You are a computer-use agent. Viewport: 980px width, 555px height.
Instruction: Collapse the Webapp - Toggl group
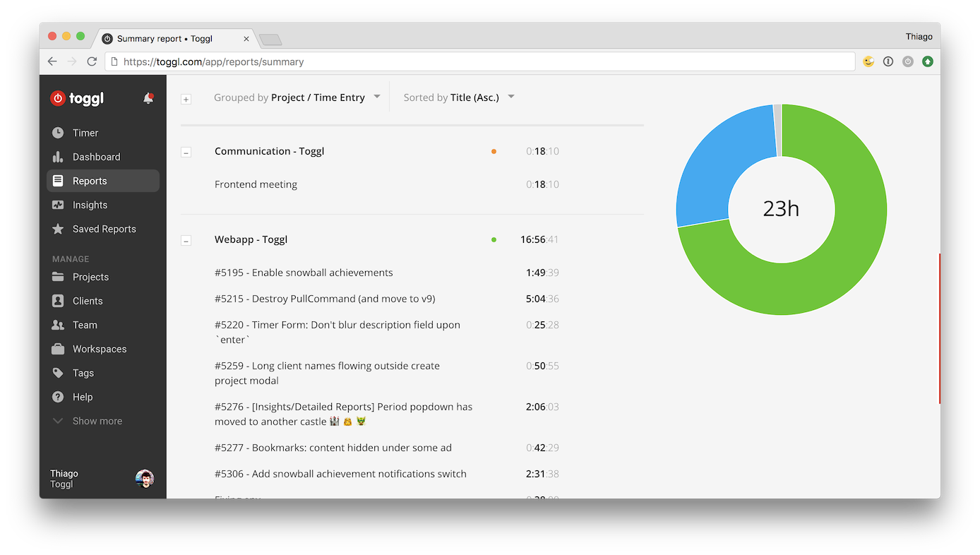point(186,241)
